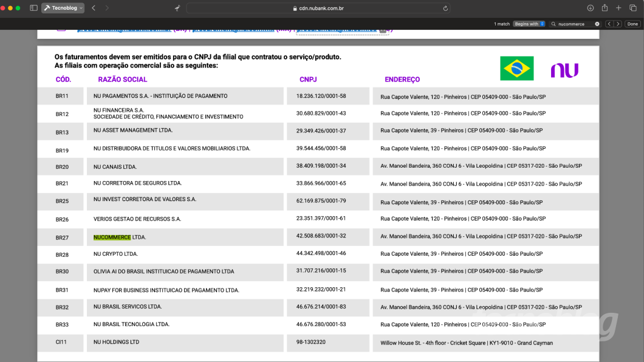Viewport: 644px width, 362px height.
Task: Click "NU ASSET MANAGEMENT LTDA."
Action: (133, 130)
